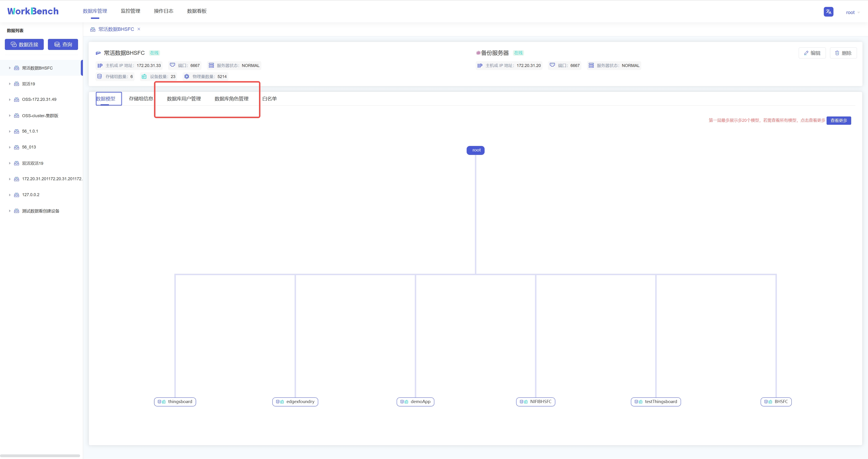Click the language translation icon
The width and height of the screenshot is (868, 459).
click(828, 12)
